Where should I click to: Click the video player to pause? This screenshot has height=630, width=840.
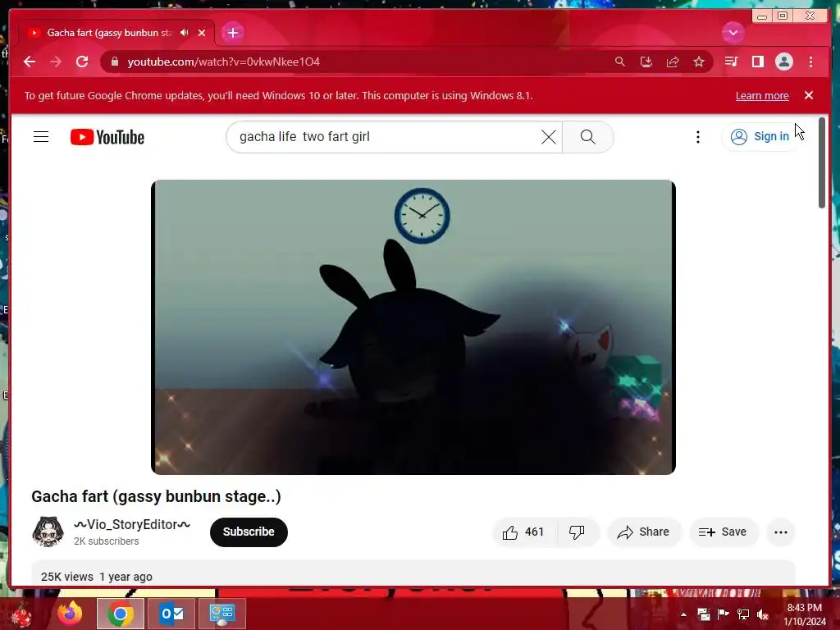pos(413,326)
